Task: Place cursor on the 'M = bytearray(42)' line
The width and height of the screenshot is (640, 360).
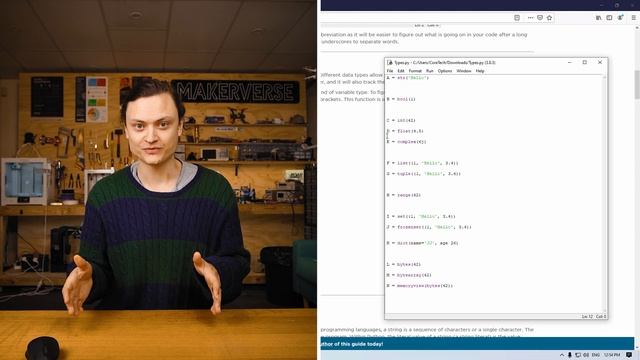Action: tap(409, 275)
